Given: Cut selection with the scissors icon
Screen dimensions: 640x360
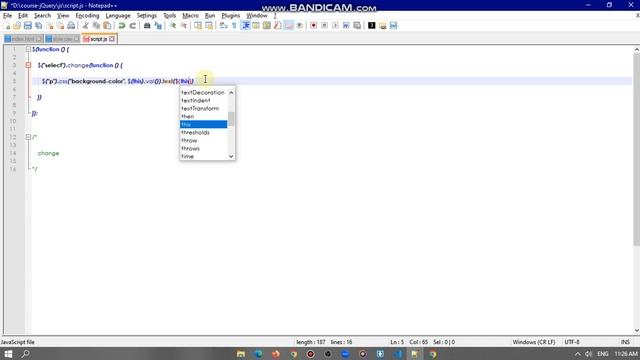Looking at the screenshot, I should [86, 26].
